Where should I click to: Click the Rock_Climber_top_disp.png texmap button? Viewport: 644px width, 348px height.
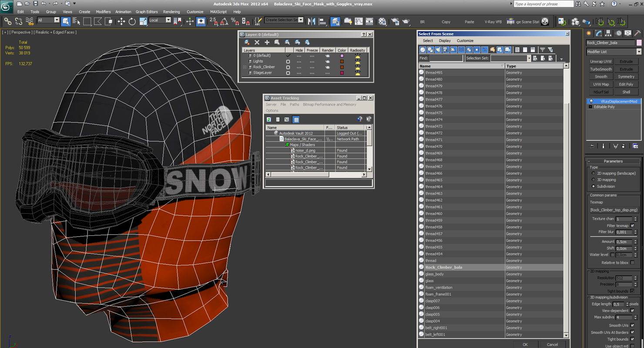pos(614,210)
